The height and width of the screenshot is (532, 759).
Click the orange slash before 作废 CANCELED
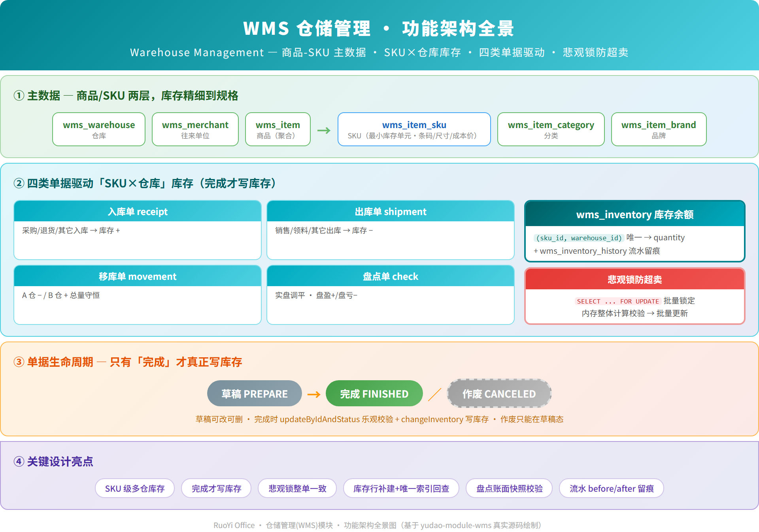click(x=435, y=394)
